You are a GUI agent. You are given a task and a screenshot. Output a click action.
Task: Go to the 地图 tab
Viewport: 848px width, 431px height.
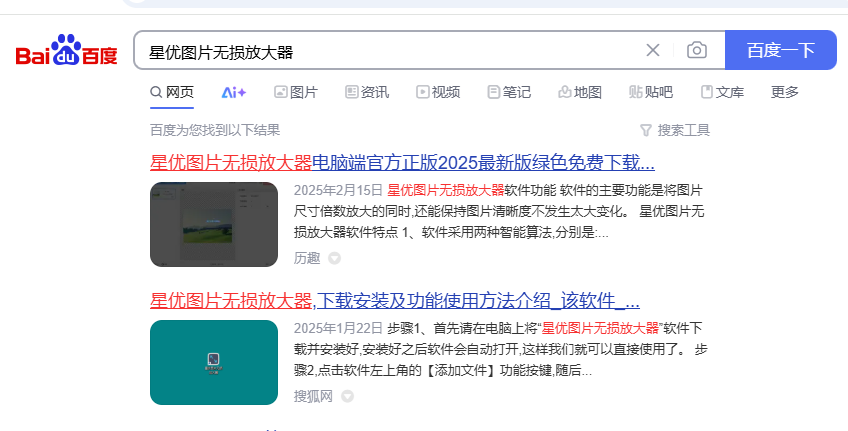click(580, 92)
